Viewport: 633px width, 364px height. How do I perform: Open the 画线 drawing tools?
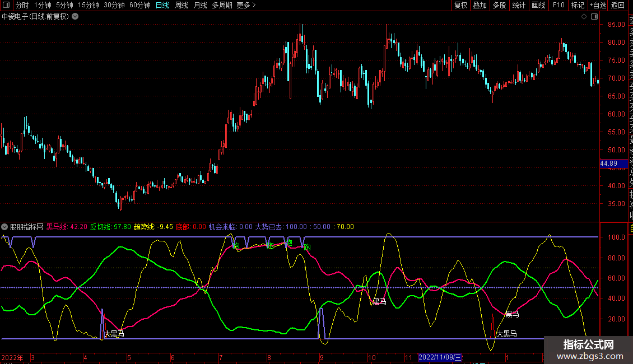(x=538, y=5)
